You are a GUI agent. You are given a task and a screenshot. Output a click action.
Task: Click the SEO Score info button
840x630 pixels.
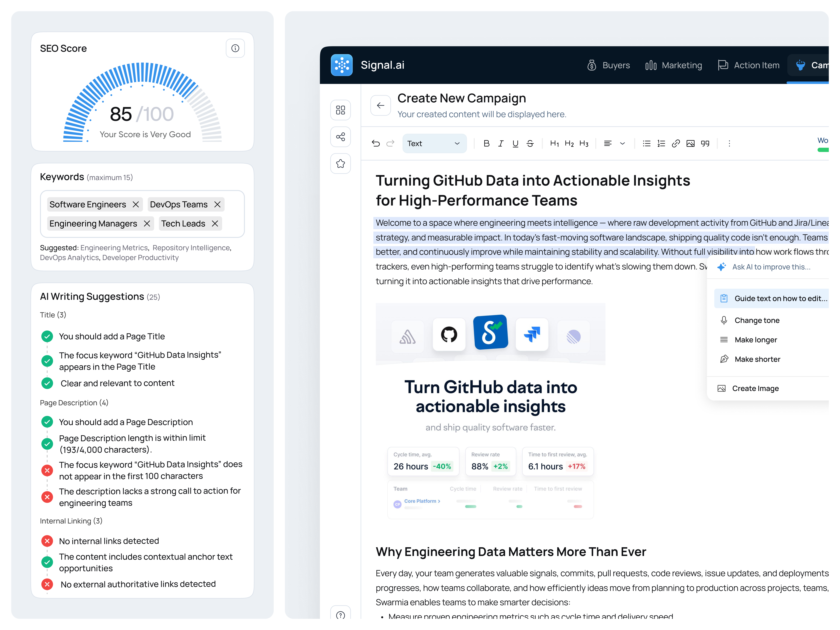coord(235,48)
